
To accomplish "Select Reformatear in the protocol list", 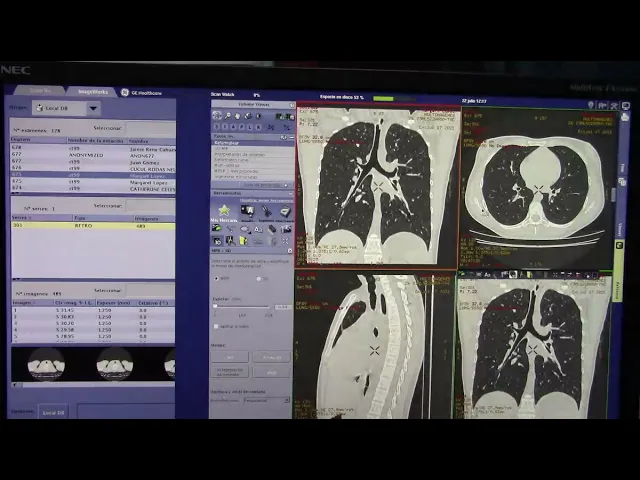I will [253, 143].
